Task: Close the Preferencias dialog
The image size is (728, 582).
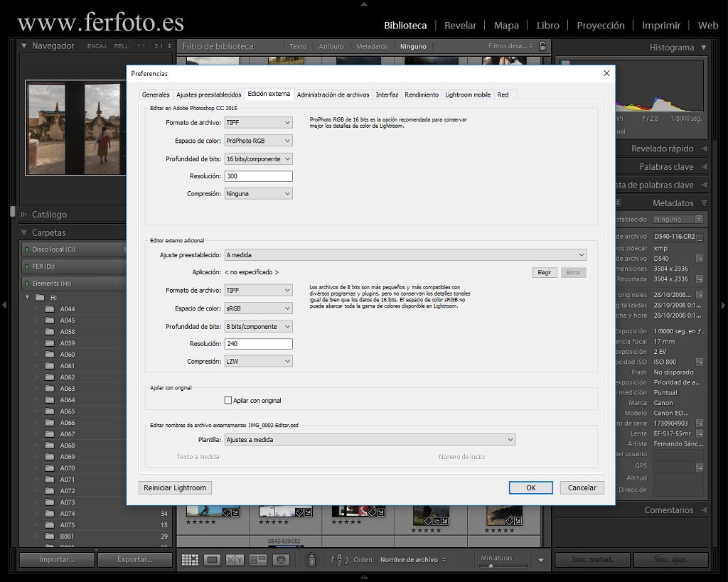Action: (x=606, y=73)
